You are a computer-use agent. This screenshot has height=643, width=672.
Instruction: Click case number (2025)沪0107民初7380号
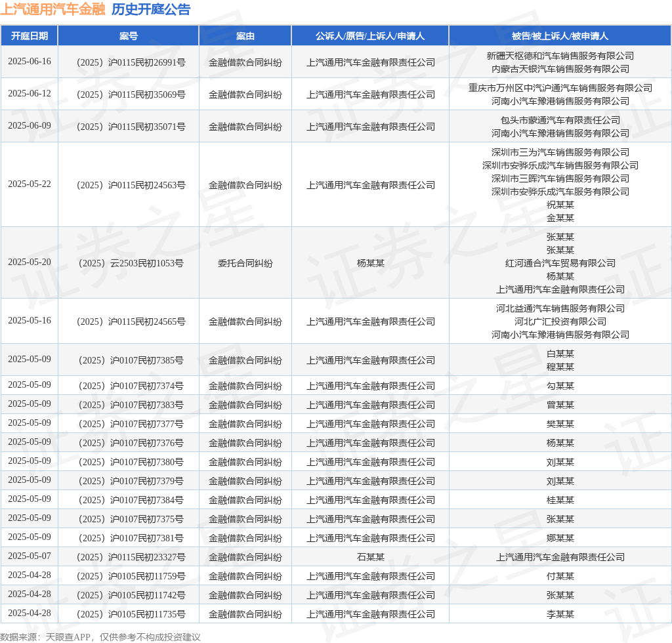131,462
